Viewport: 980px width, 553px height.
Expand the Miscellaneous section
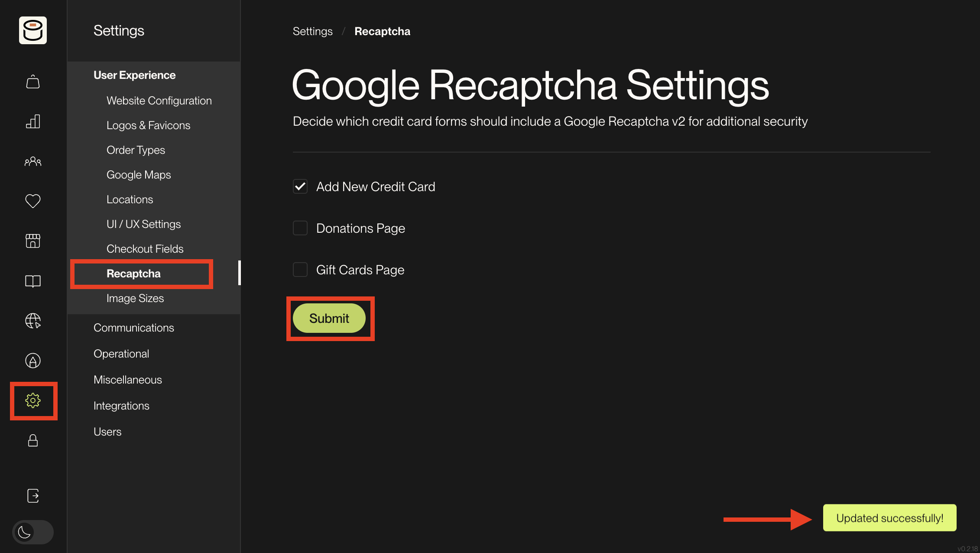[128, 380]
